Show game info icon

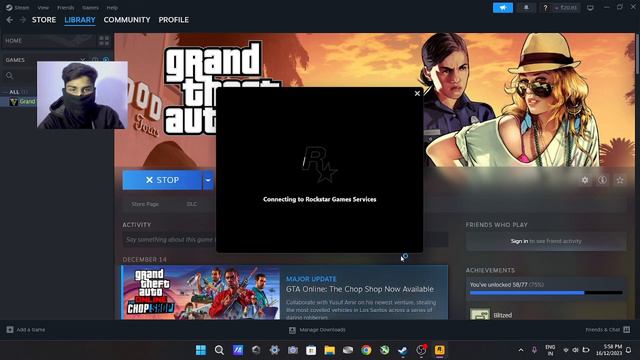(602, 180)
